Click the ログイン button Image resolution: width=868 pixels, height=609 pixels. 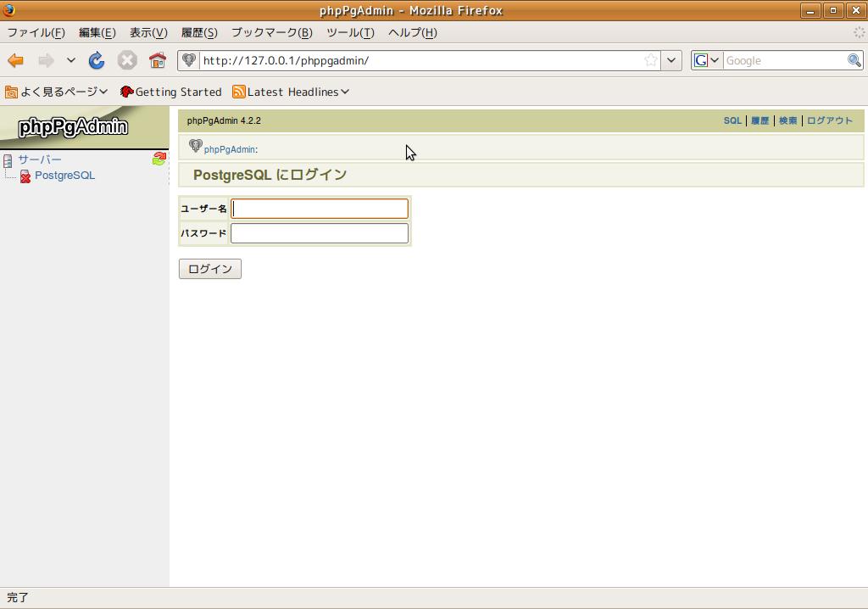click(x=210, y=269)
